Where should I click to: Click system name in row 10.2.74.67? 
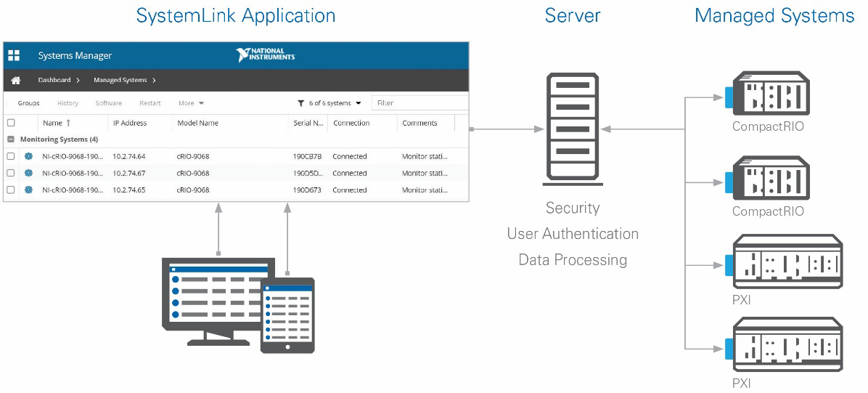(73, 173)
